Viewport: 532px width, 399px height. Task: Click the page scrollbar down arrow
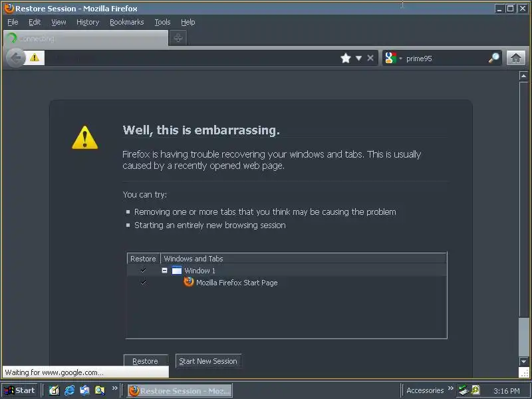click(x=523, y=362)
